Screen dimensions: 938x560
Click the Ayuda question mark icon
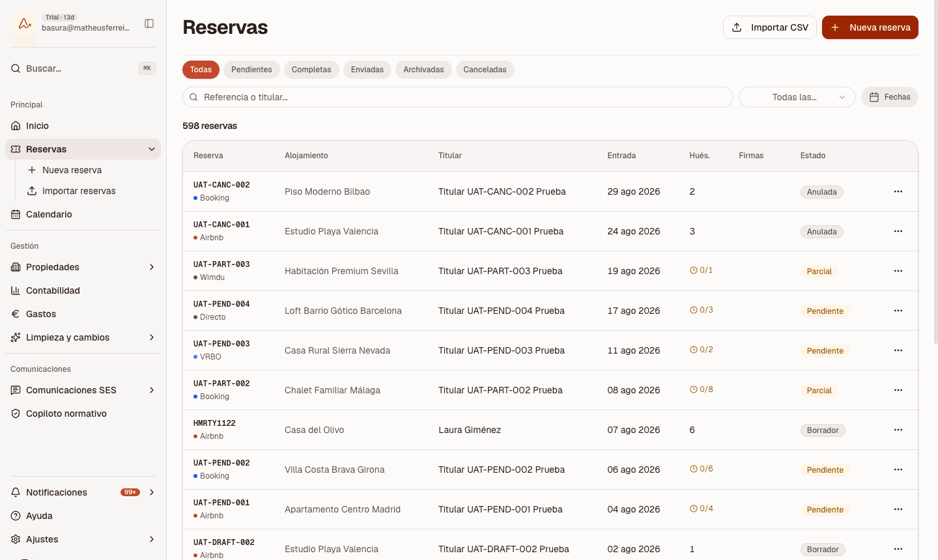coord(16,516)
